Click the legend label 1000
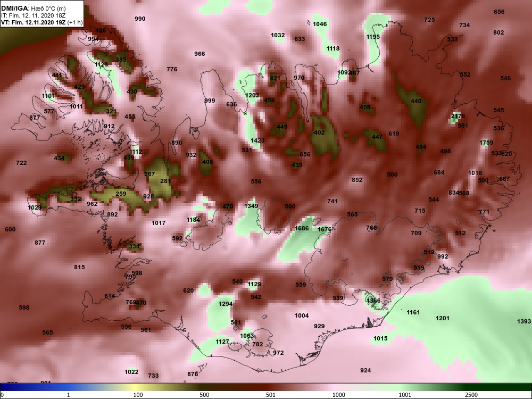The image size is (532, 399). [x=338, y=395]
